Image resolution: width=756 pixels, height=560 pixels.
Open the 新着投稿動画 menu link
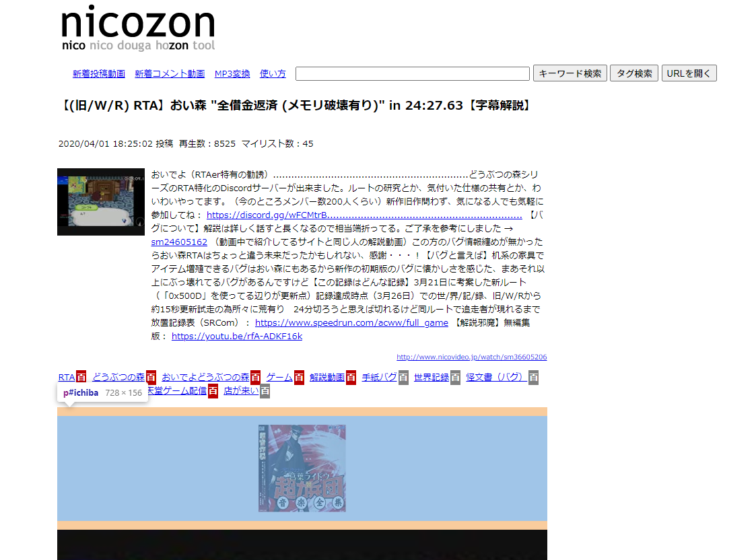(x=99, y=74)
